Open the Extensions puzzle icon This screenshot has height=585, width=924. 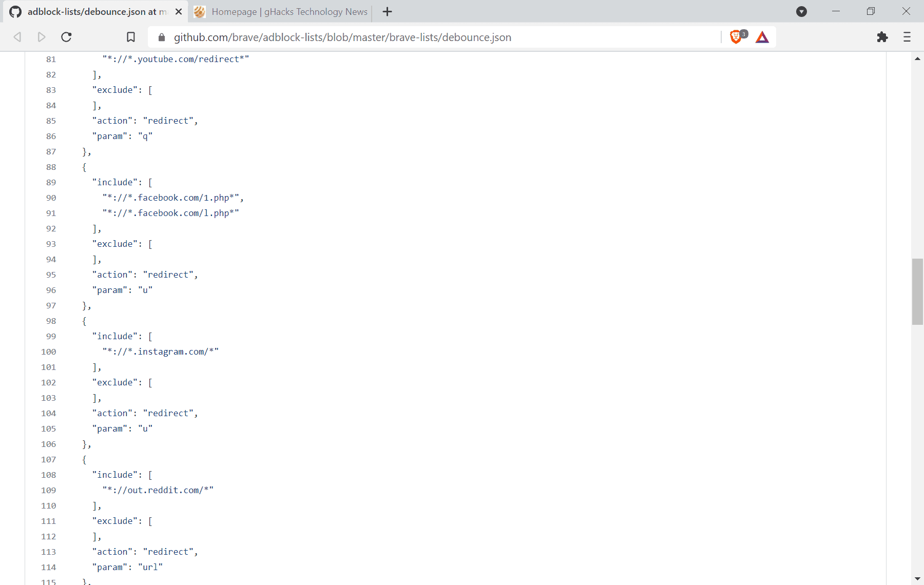point(882,37)
